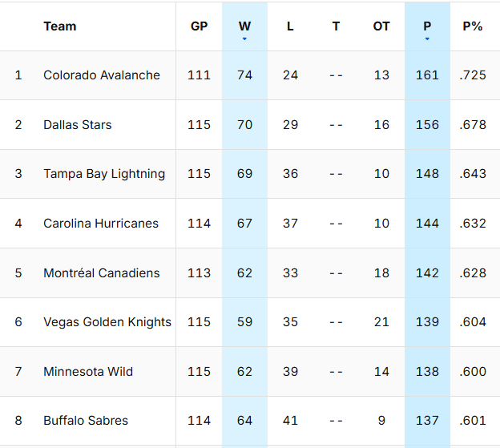Click the Team column header

[x=60, y=26]
